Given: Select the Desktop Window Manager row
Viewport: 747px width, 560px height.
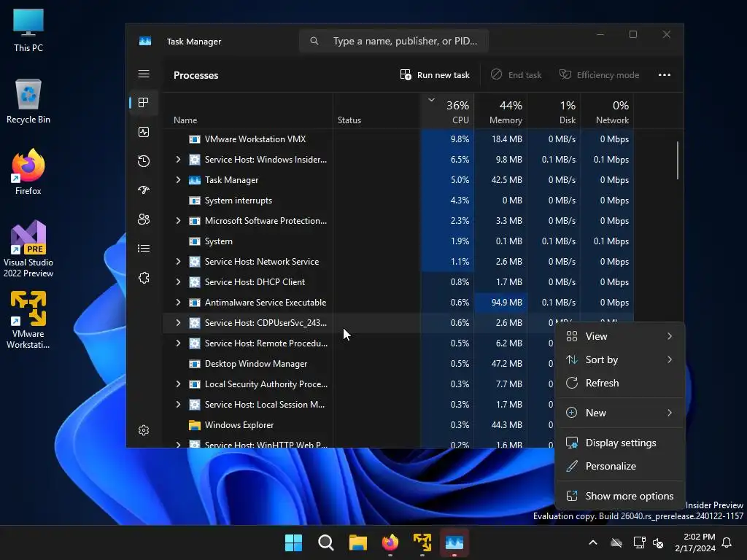Looking at the screenshot, I should [x=358, y=364].
